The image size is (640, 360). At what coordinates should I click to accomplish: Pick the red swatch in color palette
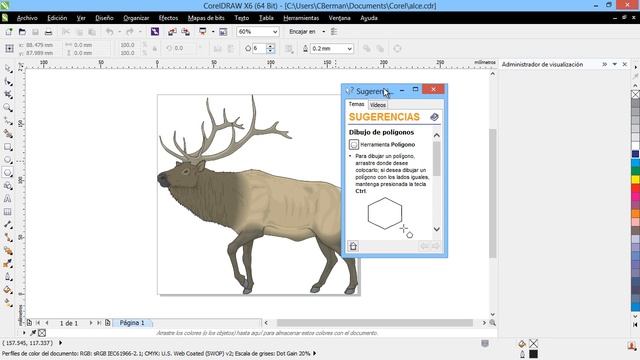coord(636,188)
